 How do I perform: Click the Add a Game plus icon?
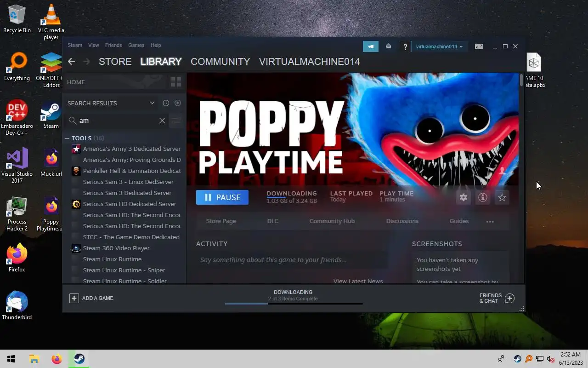pyautogui.click(x=74, y=298)
